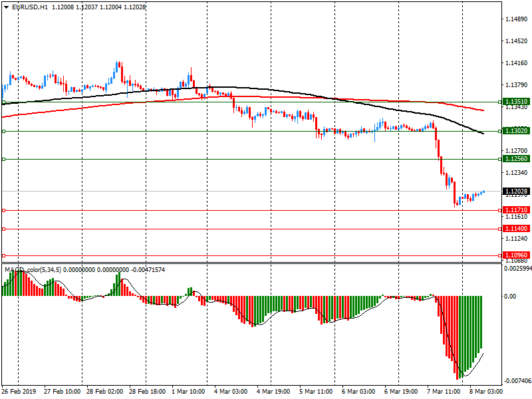Image resolution: width=532 pixels, height=399 pixels.
Task: Click the 27 Feb 10:00 time label
Action: (62, 392)
